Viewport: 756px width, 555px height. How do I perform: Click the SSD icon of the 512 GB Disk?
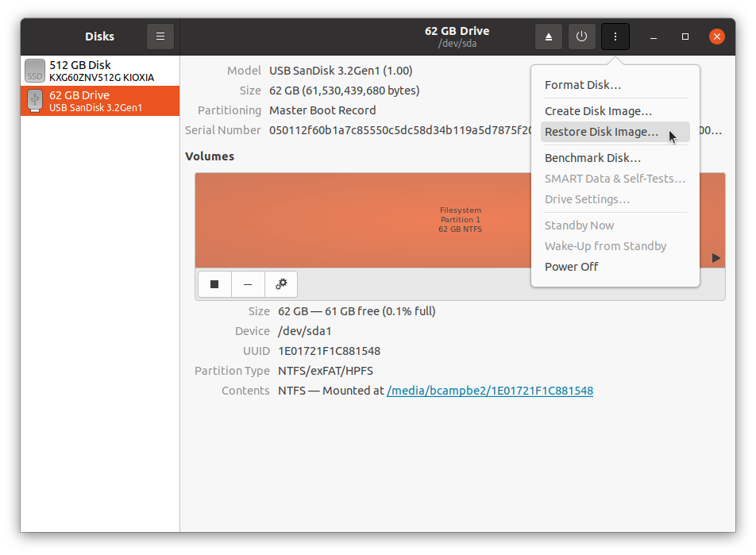35,71
